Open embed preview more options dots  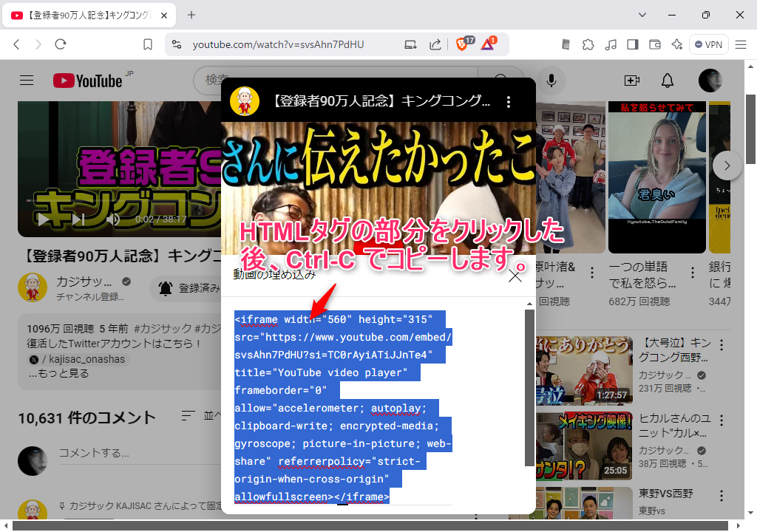[509, 102]
